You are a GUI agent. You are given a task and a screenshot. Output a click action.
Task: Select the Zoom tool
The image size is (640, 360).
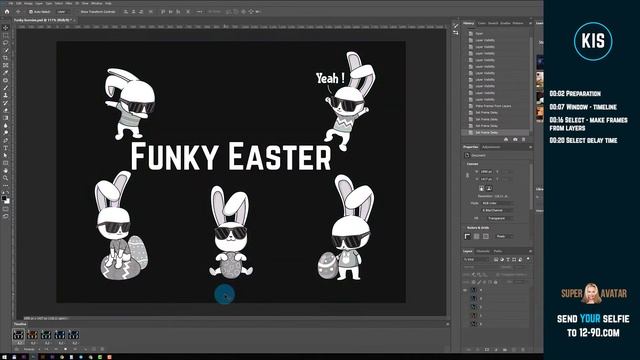click(x=6, y=178)
